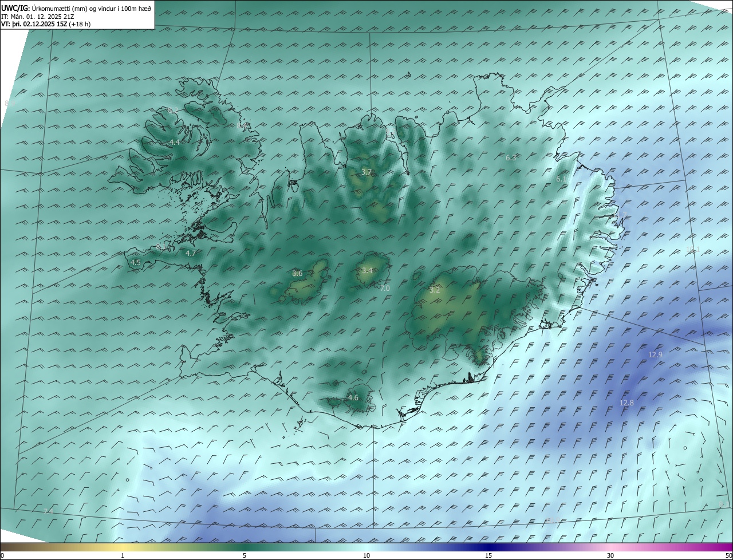Click the 4.6 value label in south Iceland
This screenshot has width=733, height=560.
pyautogui.click(x=353, y=397)
